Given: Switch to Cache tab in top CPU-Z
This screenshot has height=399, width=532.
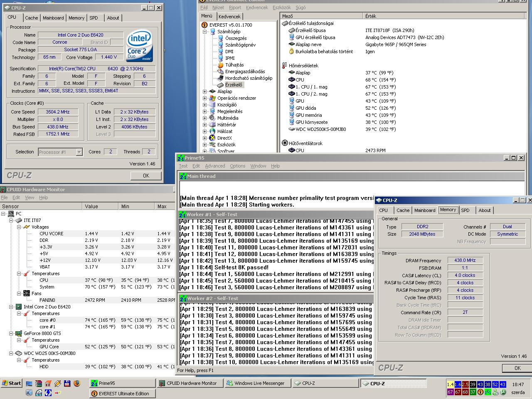Looking at the screenshot, I should (32, 18).
